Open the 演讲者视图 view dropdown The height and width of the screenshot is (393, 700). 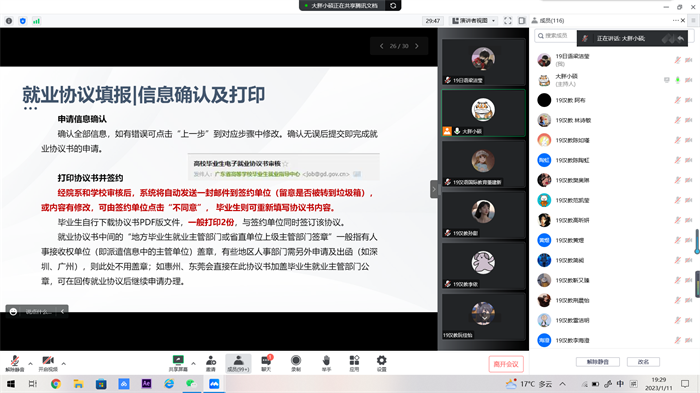[x=473, y=21]
